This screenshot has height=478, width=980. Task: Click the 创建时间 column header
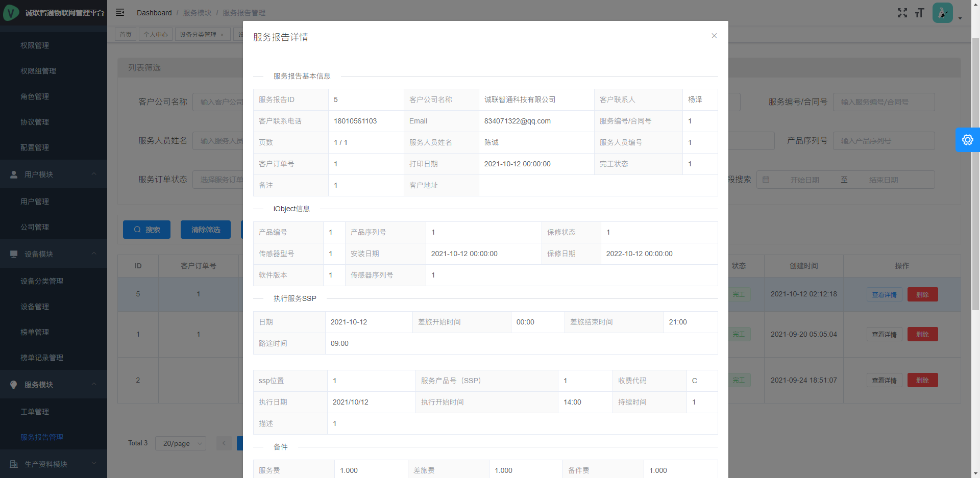803,266
